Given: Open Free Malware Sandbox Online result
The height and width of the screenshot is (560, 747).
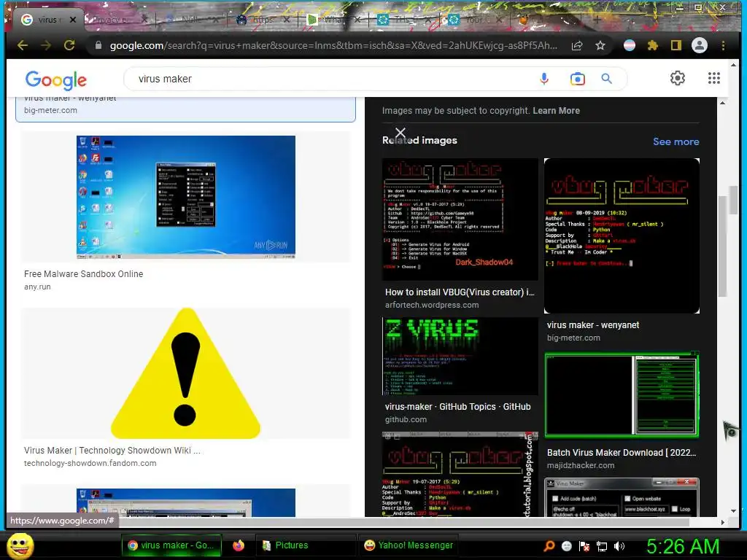Looking at the screenshot, I should tap(83, 274).
